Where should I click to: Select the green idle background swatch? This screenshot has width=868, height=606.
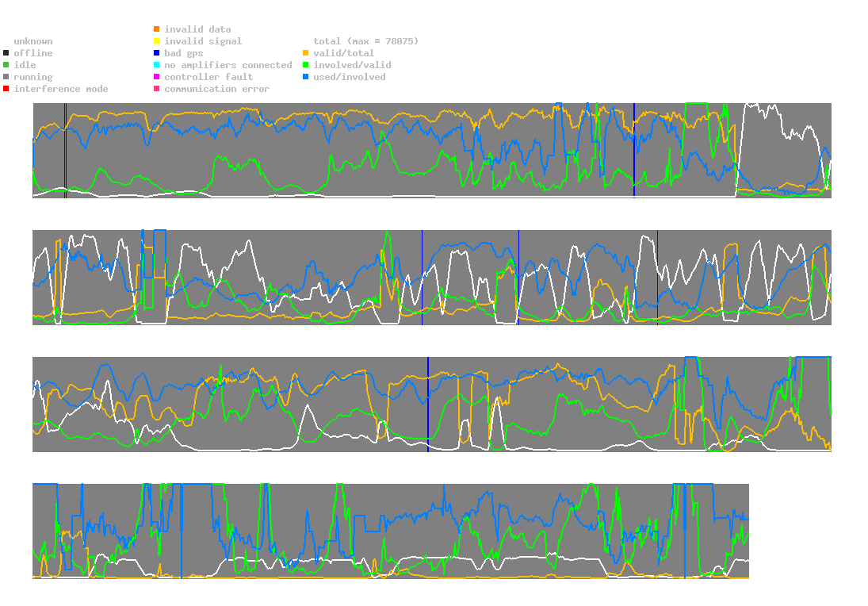(x=6, y=65)
